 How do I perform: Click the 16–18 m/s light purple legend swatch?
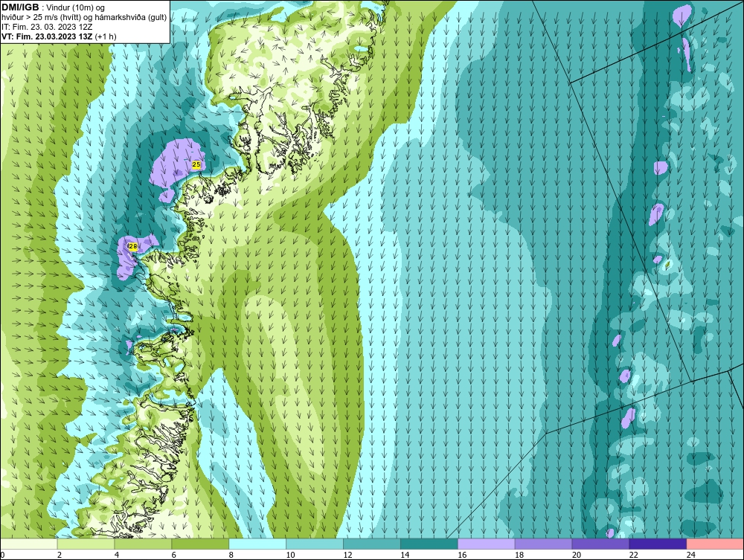487,544
